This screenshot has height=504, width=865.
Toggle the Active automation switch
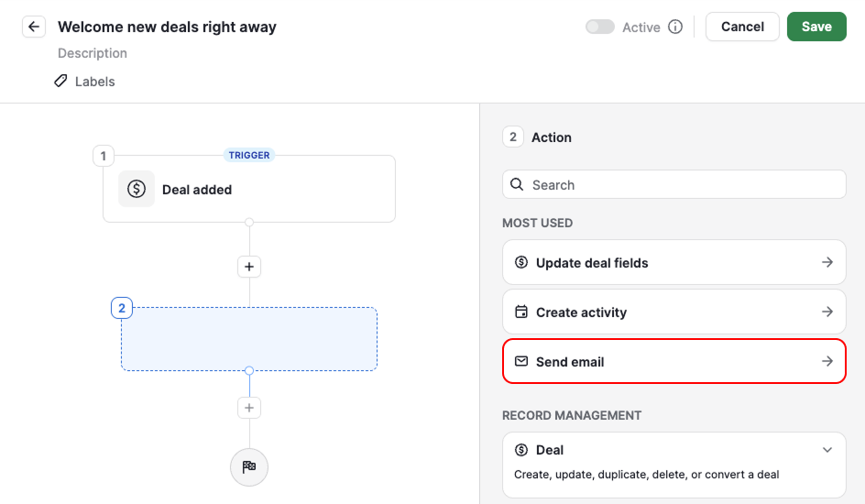600,27
